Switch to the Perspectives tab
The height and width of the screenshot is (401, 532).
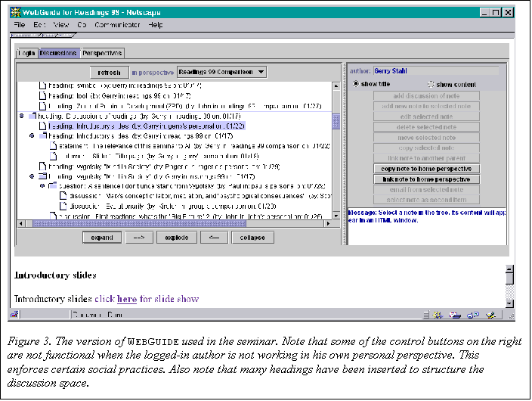pos(102,54)
